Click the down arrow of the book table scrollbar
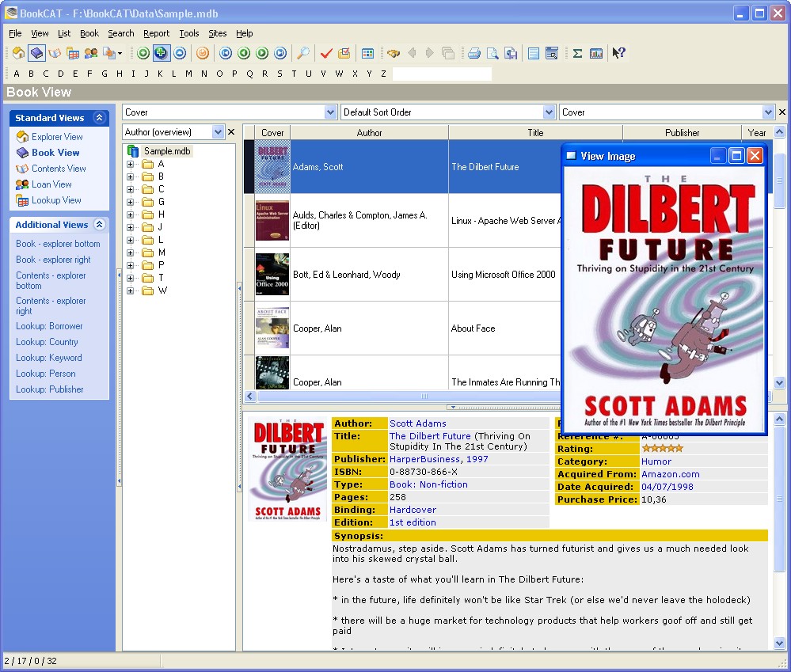Image resolution: width=791 pixels, height=672 pixels. (x=779, y=383)
